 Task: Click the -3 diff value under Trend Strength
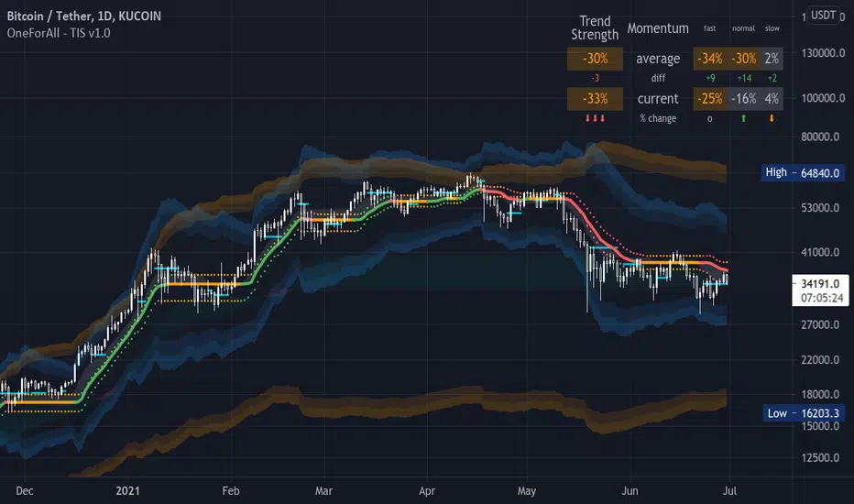pos(595,79)
